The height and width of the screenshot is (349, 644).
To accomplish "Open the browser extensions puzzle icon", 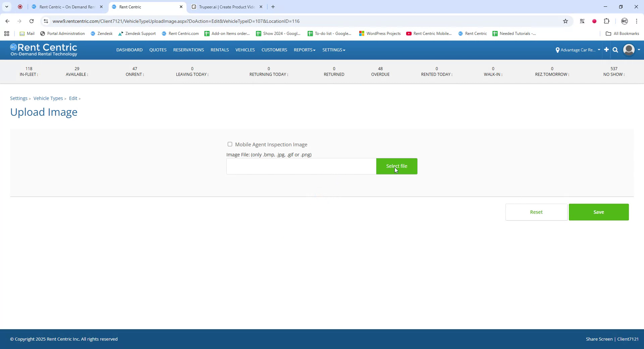I will (607, 21).
